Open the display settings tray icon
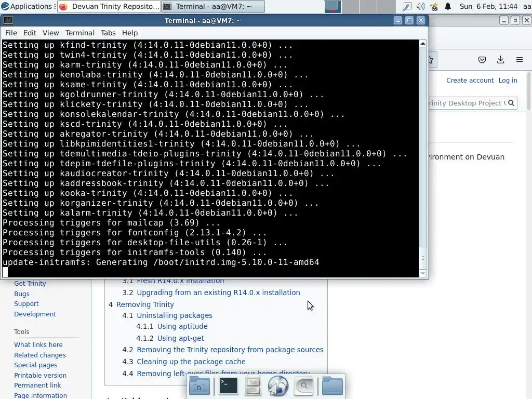The height and width of the screenshot is (399, 532). click(407, 6)
